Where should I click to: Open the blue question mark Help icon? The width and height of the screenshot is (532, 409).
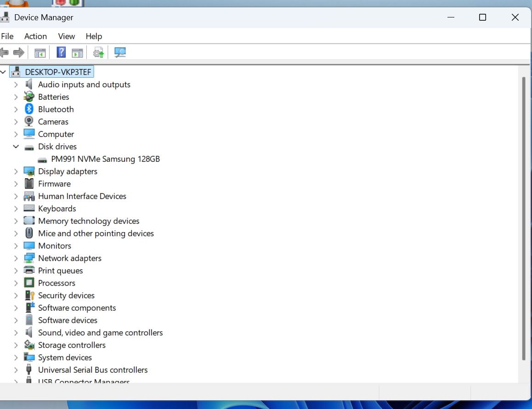61,52
